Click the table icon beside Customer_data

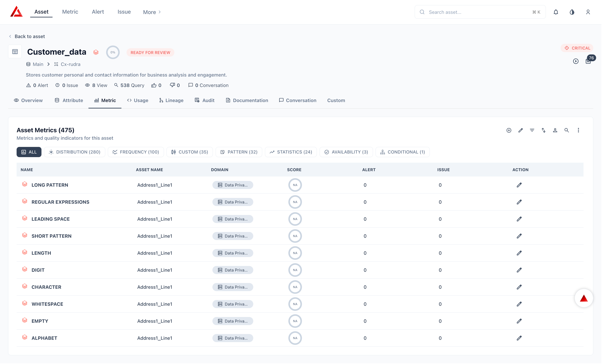tap(15, 51)
